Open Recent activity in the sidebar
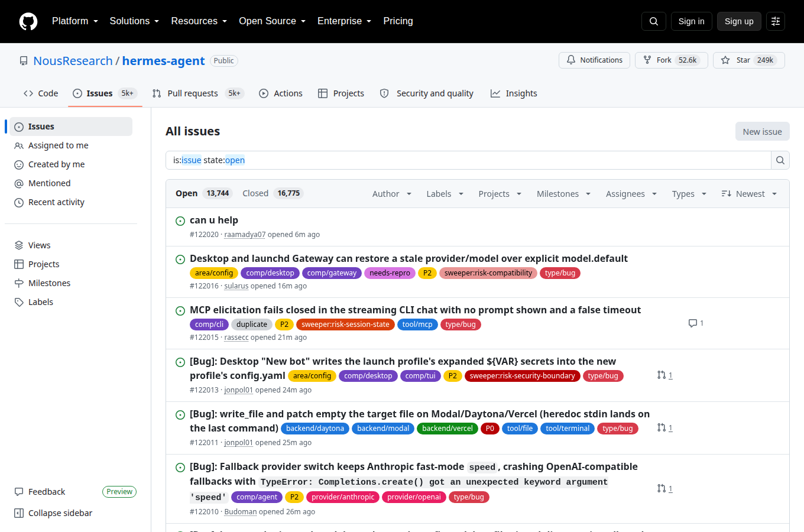Screen dimensions: 804x532 [x=71, y=202]
